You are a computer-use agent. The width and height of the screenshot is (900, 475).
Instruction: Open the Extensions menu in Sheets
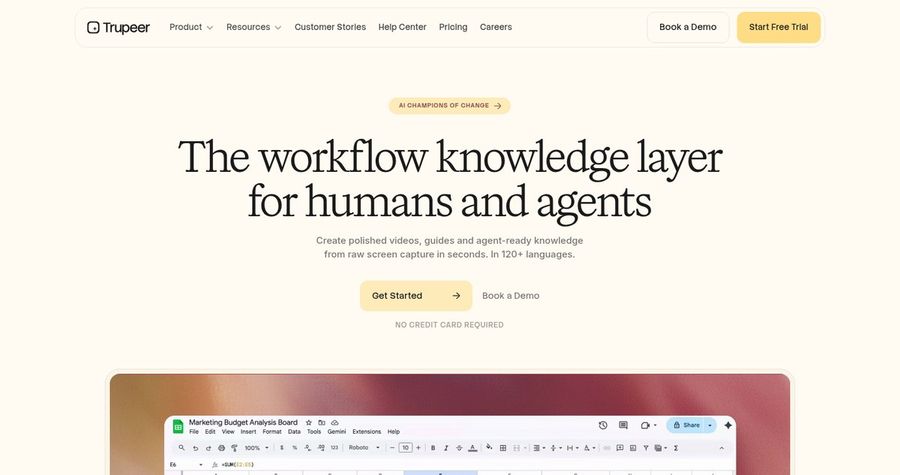point(367,431)
